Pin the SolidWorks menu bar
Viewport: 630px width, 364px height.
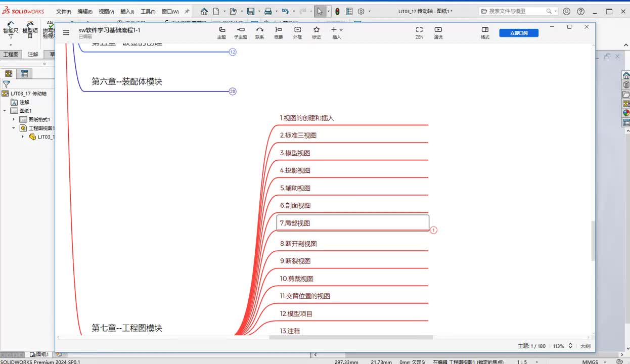click(x=187, y=11)
